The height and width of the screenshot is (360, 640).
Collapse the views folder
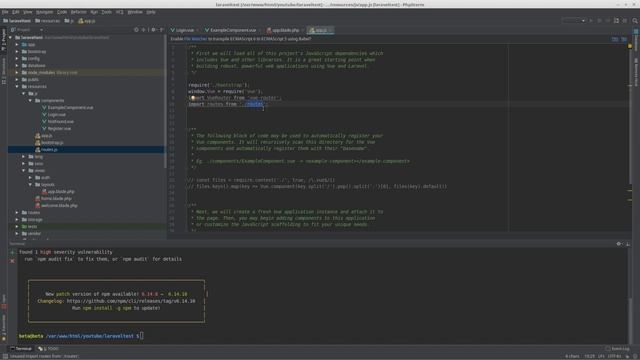click(24, 171)
